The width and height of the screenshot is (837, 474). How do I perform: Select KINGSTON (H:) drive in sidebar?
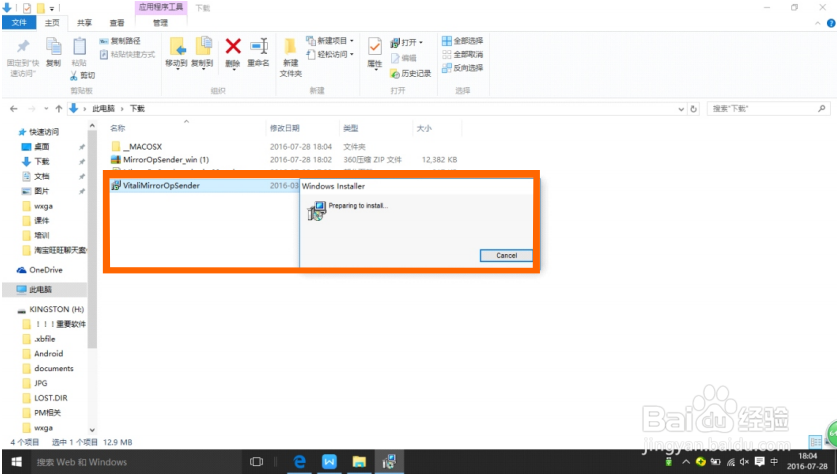pyautogui.click(x=56, y=310)
